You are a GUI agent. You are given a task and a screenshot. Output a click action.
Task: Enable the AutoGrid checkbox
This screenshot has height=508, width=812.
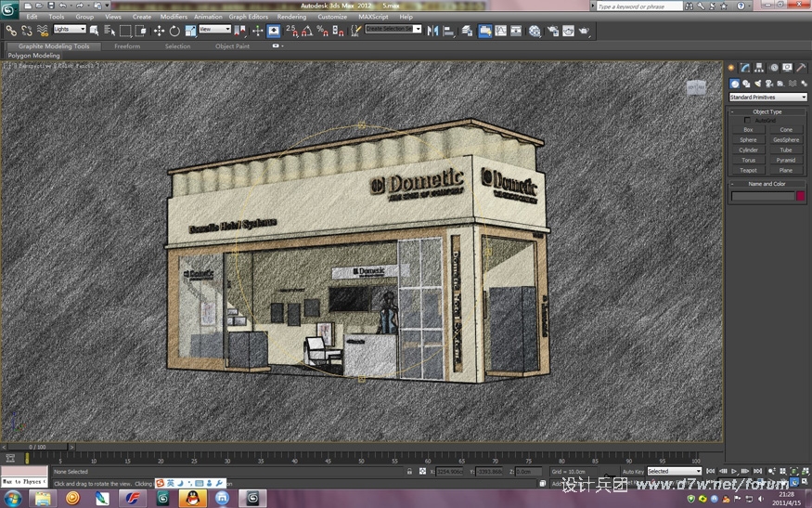[x=747, y=120]
